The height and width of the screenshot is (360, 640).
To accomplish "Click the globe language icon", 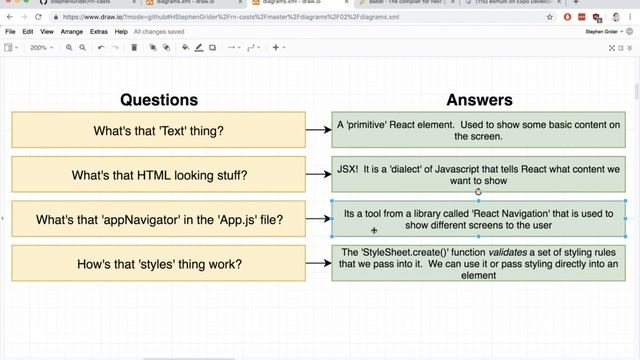I will 630,31.
